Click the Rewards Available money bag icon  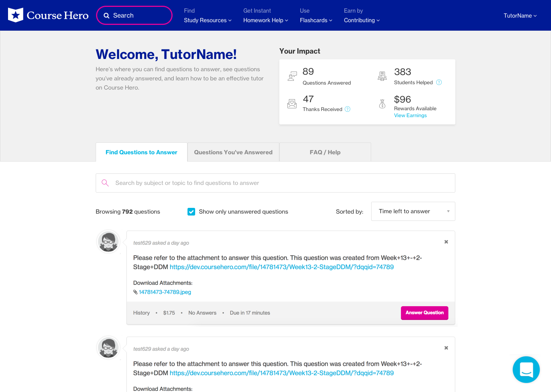click(382, 104)
